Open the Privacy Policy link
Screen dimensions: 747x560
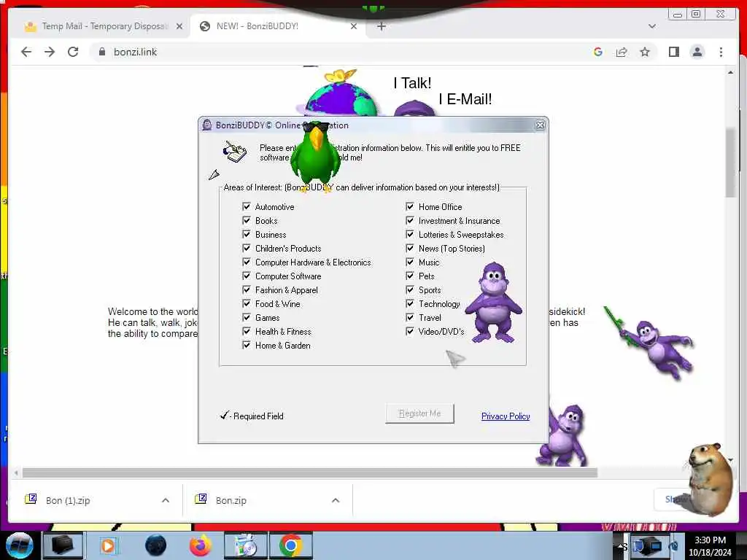(506, 416)
